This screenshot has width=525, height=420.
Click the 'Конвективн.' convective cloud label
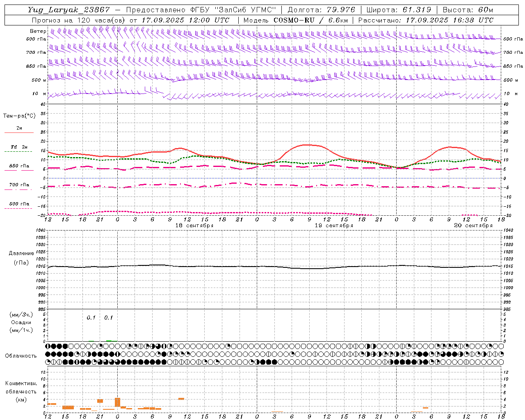pos(21,383)
